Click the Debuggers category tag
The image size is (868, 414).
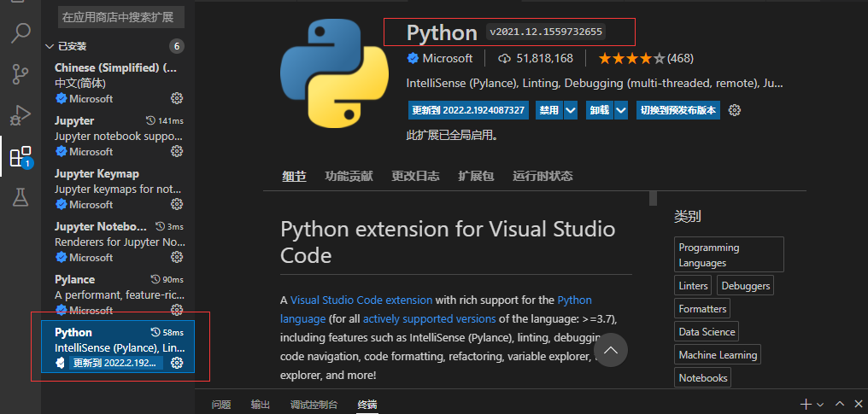(x=746, y=286)
